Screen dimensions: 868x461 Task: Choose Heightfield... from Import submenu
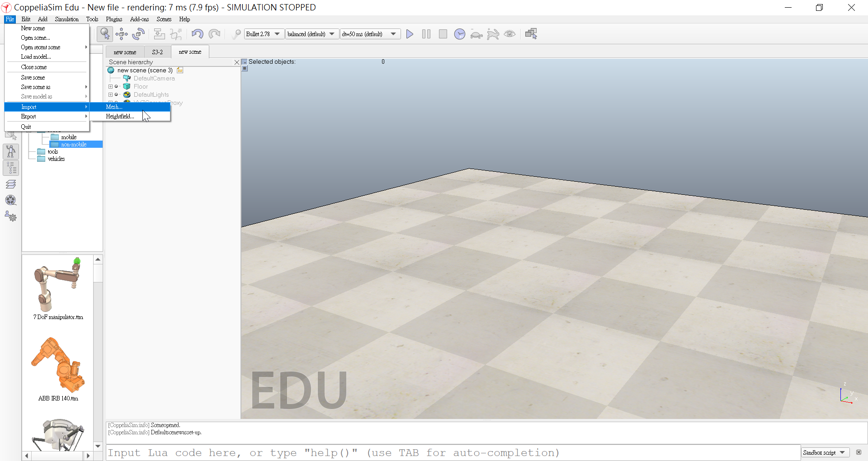point(130,116)
